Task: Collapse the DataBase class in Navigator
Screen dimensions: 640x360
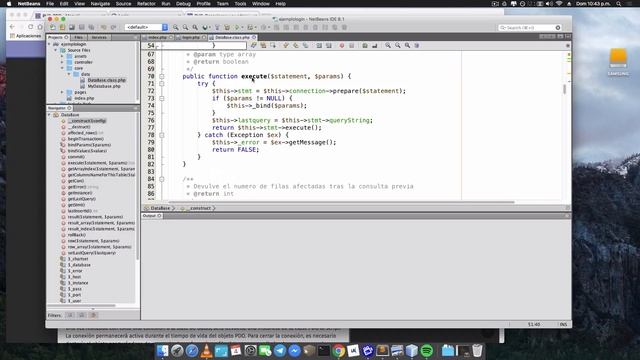Action: click(x=49, y=115)
